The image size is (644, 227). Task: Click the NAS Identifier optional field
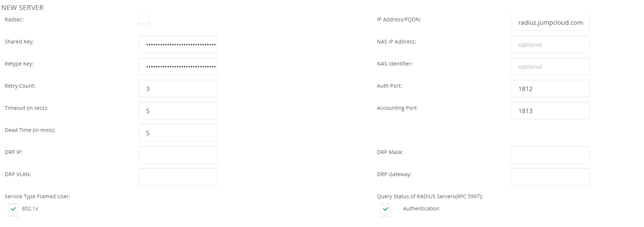pyautogui.click(x=550, y=66)
